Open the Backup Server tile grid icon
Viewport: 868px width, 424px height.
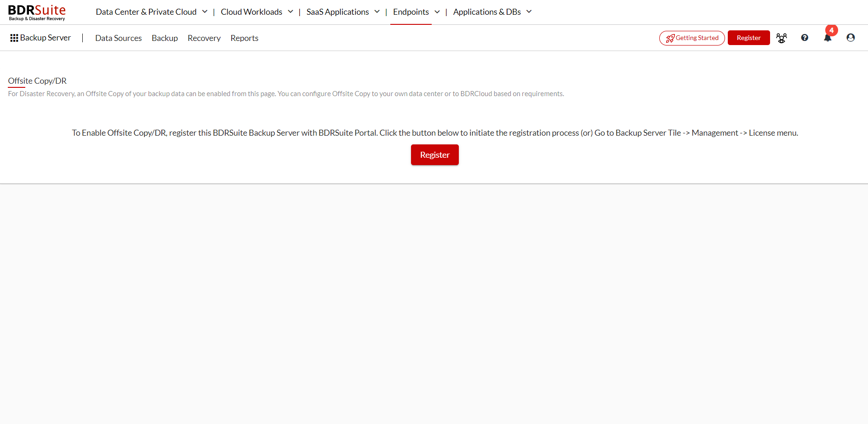[14, 38]
